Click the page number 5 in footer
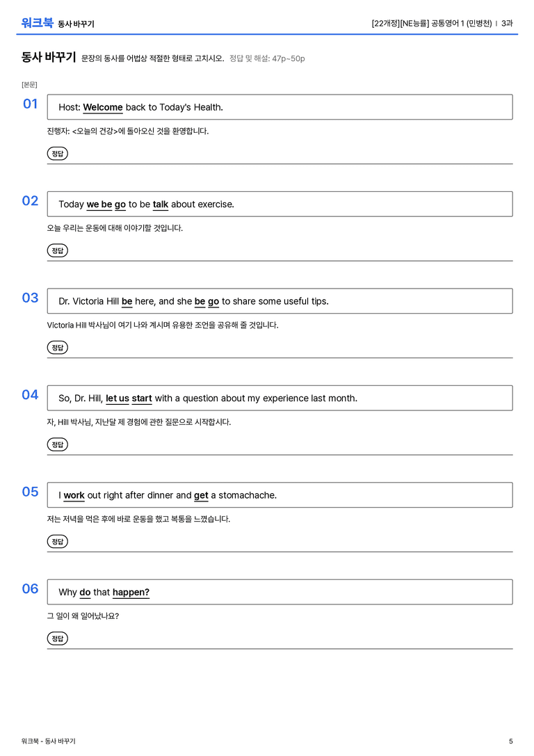 pyautogui.click(x=510, y=741)
